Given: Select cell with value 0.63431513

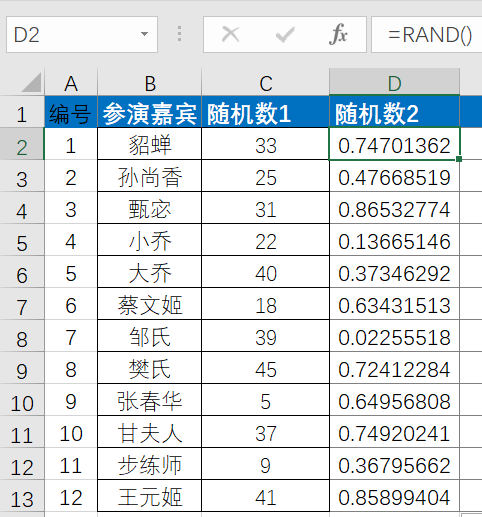Looking at the screenshot, I should (394, 304).
